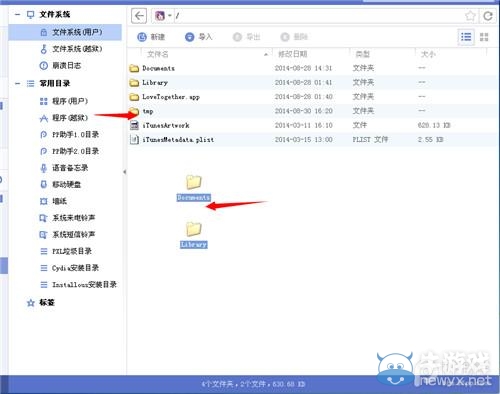The width and height of the screenshot is (500, 394).
Task: Select the 标签 tags section
Action: pos(41,302)
